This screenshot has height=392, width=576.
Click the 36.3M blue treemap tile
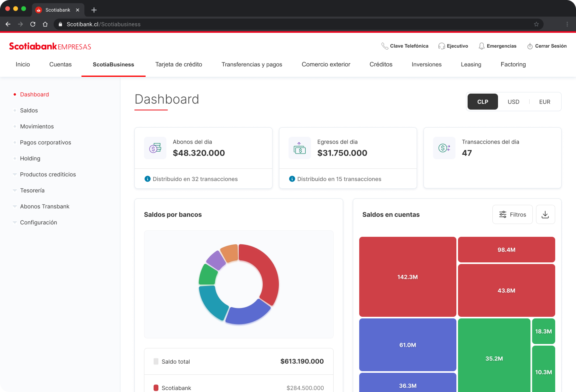(x=408, y=382)
